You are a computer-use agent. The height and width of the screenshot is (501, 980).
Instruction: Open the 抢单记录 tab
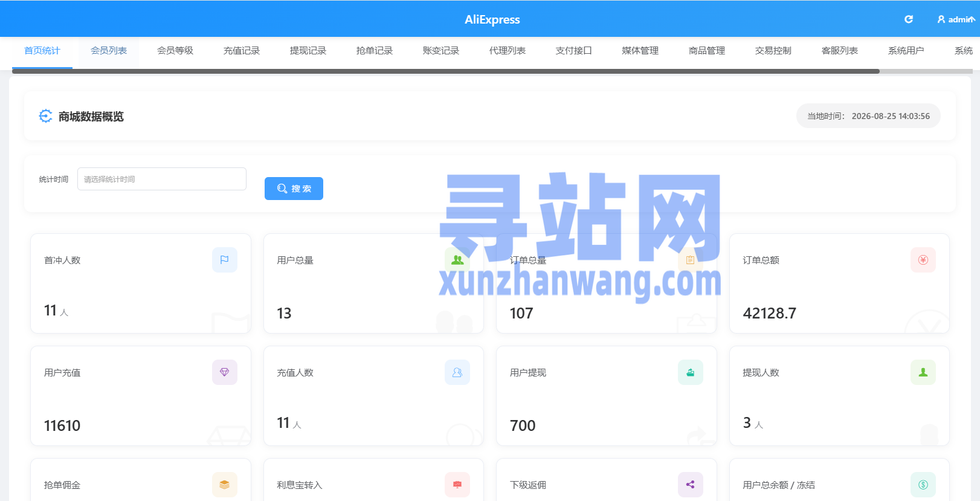(x=375, y=51)
